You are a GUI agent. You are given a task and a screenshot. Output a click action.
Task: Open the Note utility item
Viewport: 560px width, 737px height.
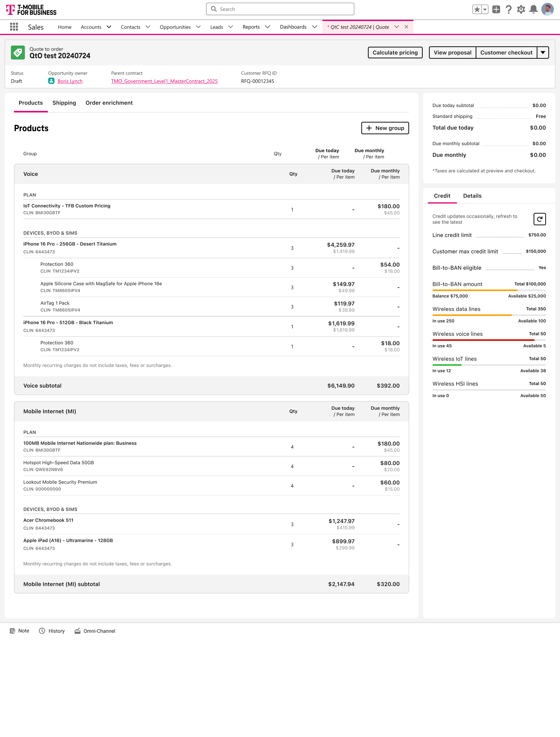(x=19, y=631)
